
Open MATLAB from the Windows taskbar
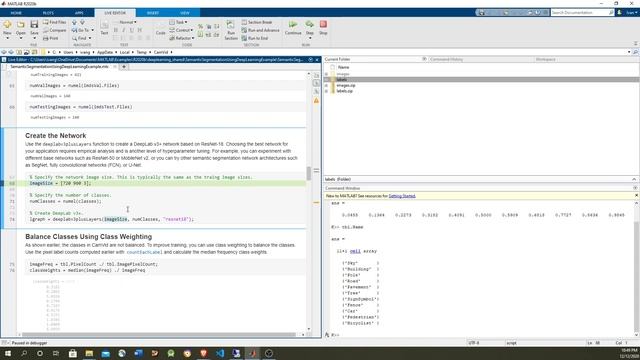tap(252, 353)
